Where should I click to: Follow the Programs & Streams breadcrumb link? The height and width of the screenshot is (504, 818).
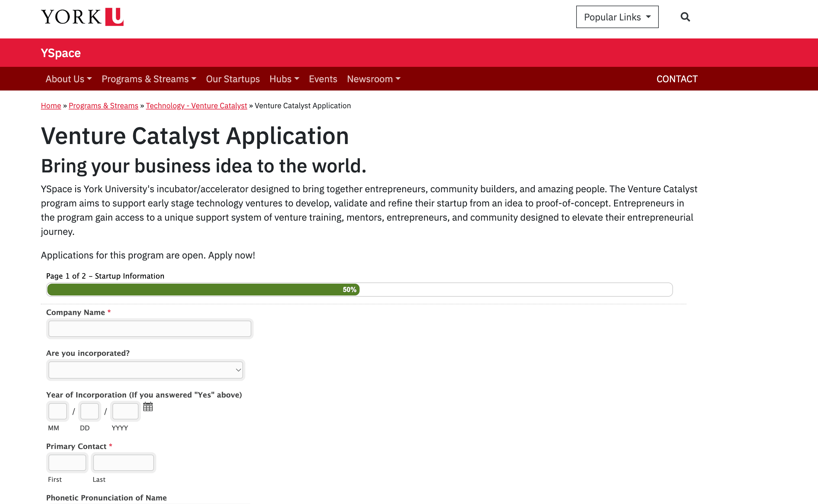pos(103,106)
